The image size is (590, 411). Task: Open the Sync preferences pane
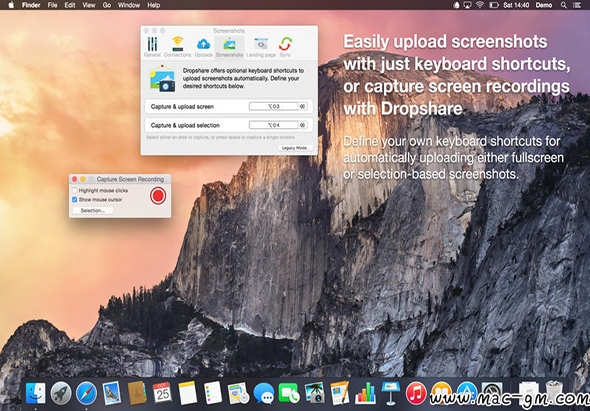click(x=285, y=47)
